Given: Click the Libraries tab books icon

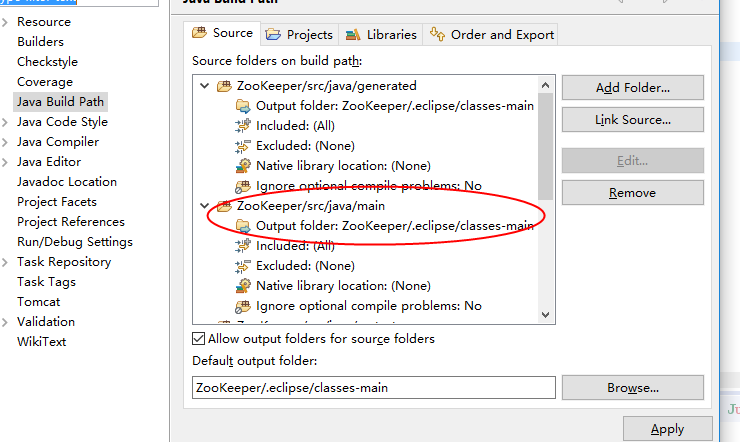Looking at the screenshot, I should 353,34.
